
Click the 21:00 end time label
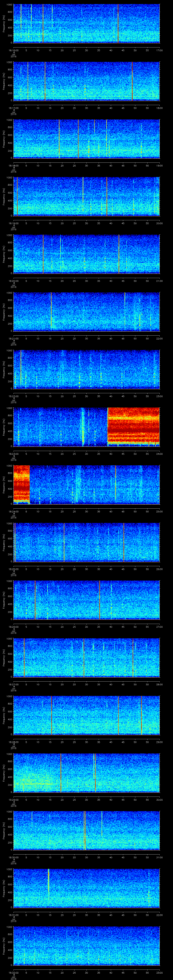[159, 281]
